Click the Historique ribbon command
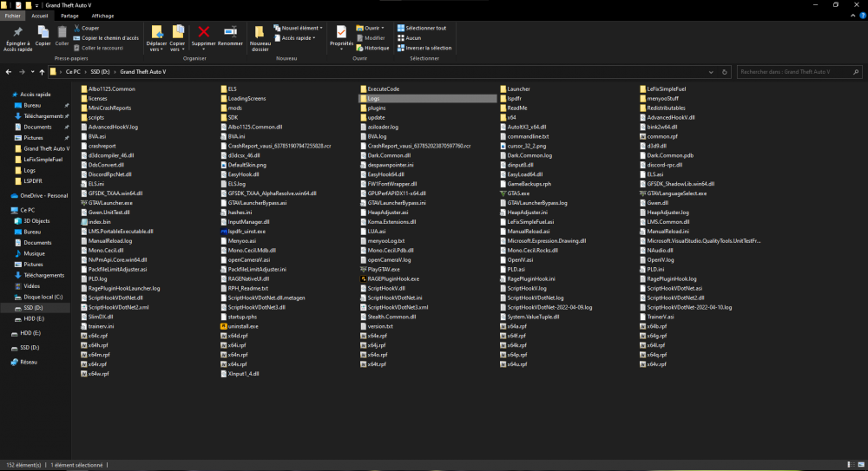Image resolution: width=868 pixels, height=471 pixels. tap(372, 49)
